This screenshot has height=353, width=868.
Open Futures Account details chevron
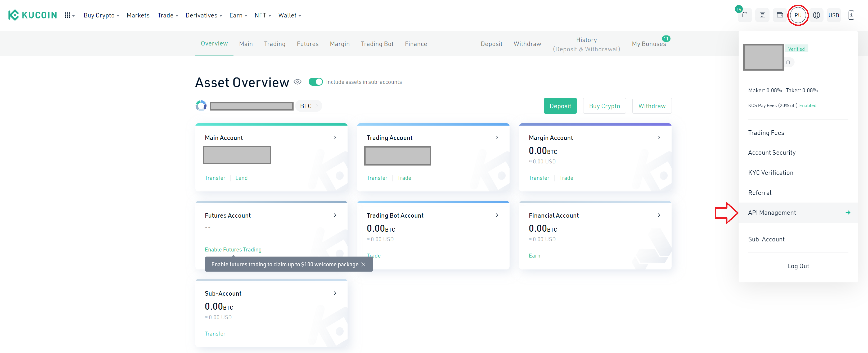[x=335, y=215]
